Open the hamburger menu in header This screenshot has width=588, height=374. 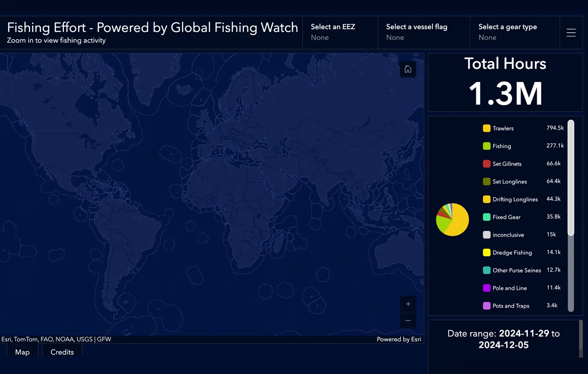coord(571,33)
